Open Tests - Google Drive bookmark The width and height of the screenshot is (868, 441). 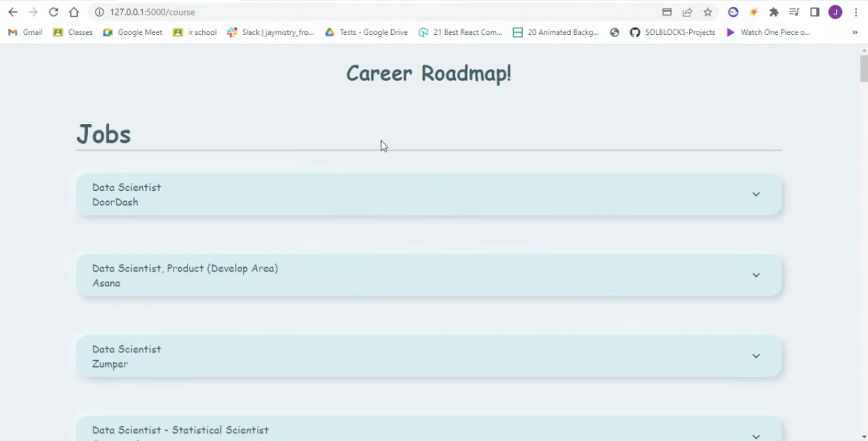(x=366, y=32)
